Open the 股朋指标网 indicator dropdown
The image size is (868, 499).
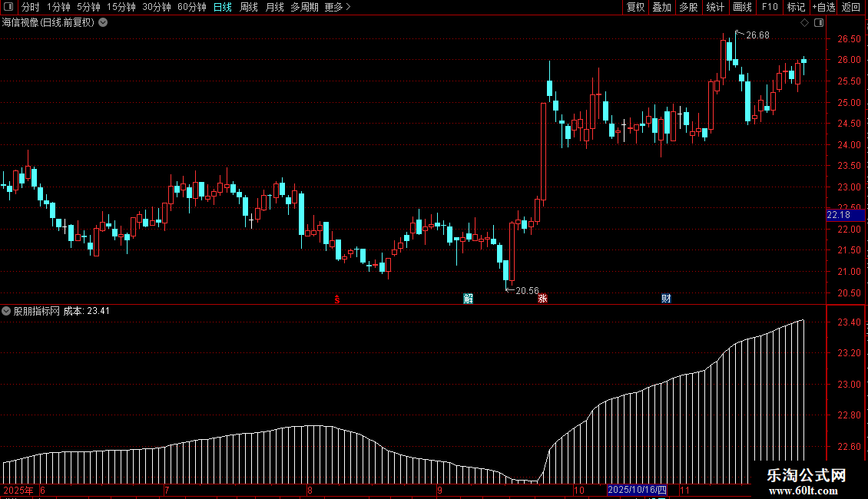click(6, 311)
